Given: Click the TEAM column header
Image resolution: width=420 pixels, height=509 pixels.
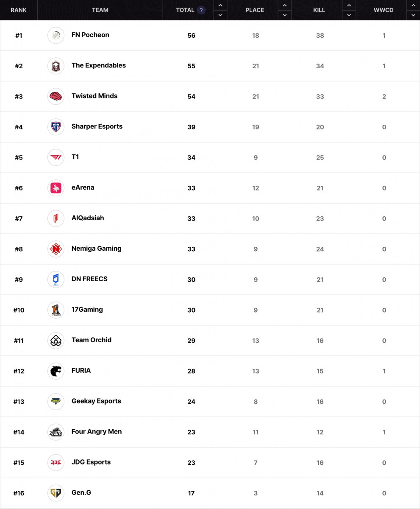Looking at the screenshot, I should (100, 10).
